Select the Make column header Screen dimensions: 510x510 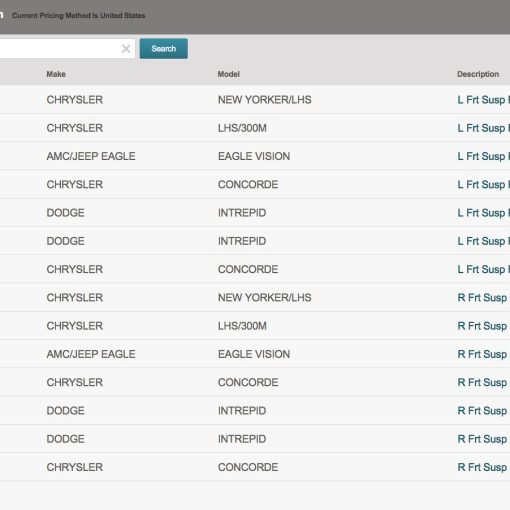click(56, 74)
